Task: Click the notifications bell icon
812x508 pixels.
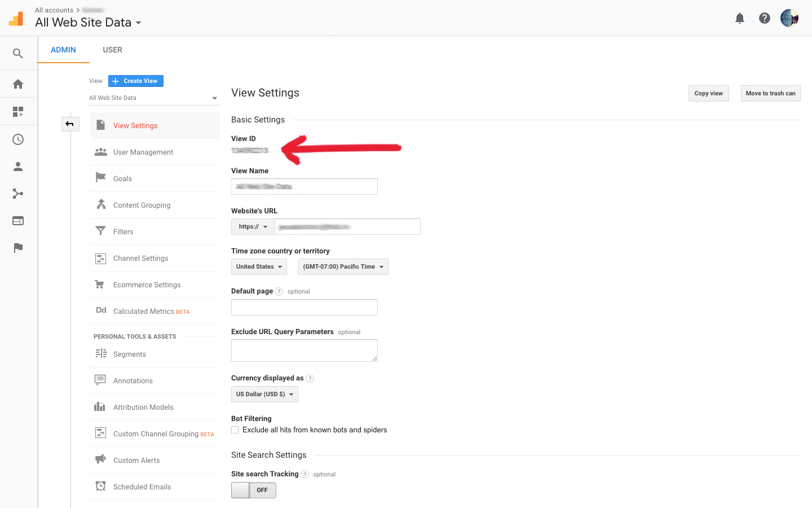Action: [x=740, y=19]
